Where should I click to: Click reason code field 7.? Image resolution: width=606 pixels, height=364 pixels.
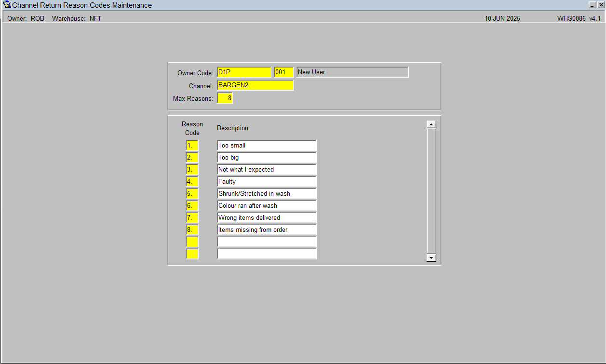coord(192,218)
